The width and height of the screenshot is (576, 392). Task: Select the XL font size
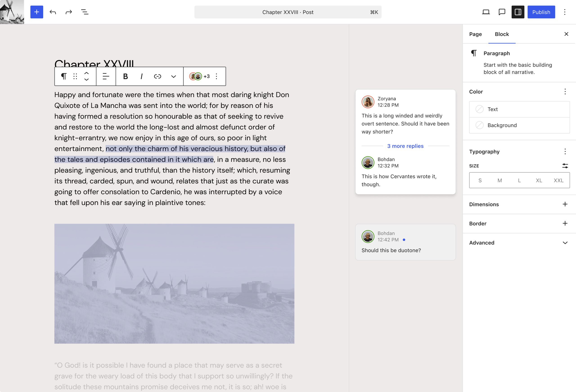point(539,180)
